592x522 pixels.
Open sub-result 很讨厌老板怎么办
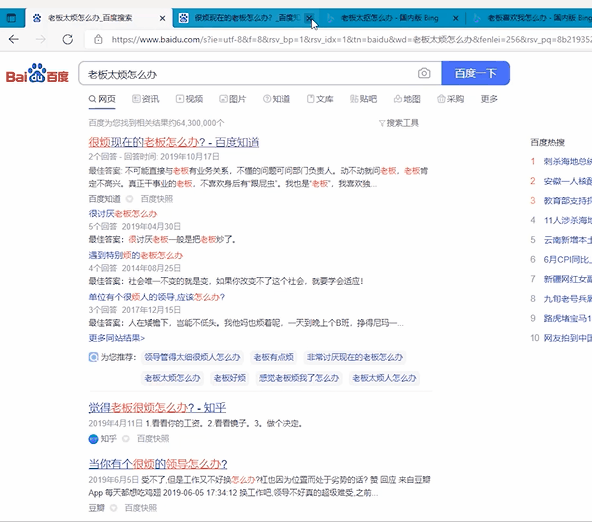123,214
